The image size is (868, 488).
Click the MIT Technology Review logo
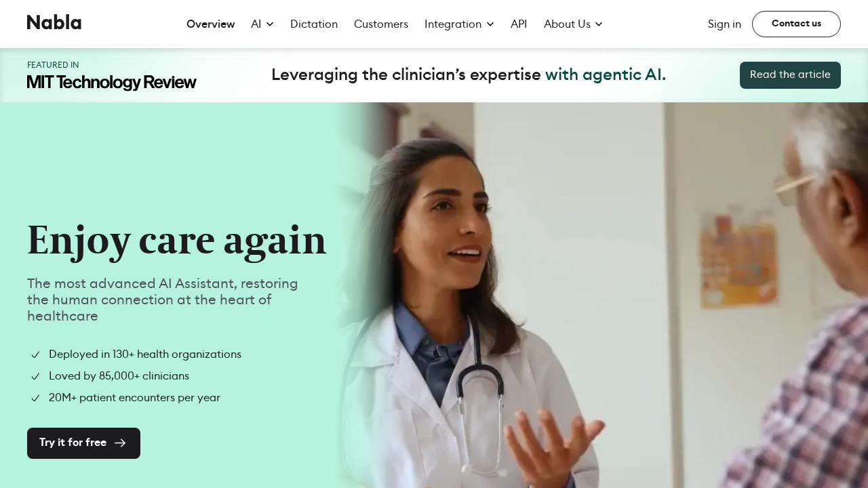click(112, 83)
